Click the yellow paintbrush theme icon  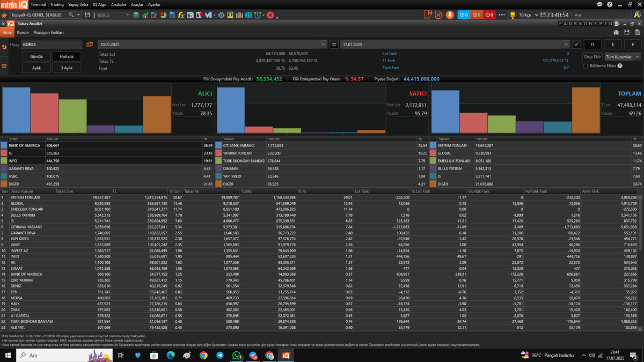[x=513, y=15]
